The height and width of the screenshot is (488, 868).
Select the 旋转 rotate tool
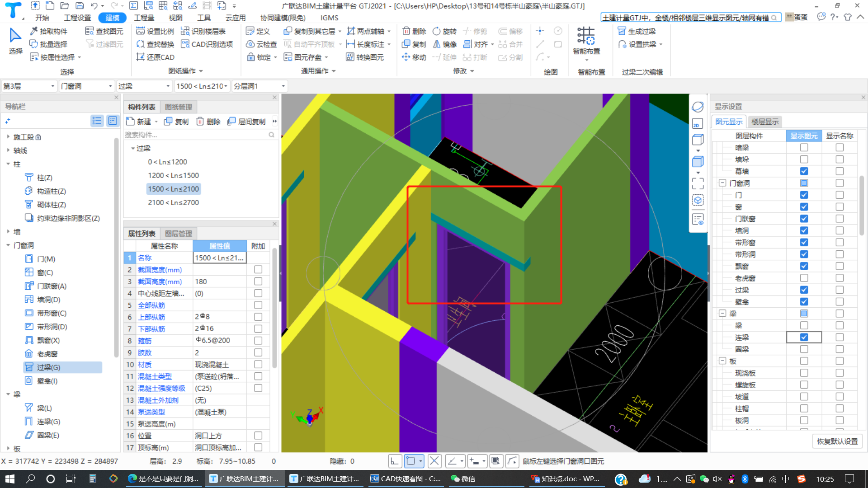[x=445, y=31]
